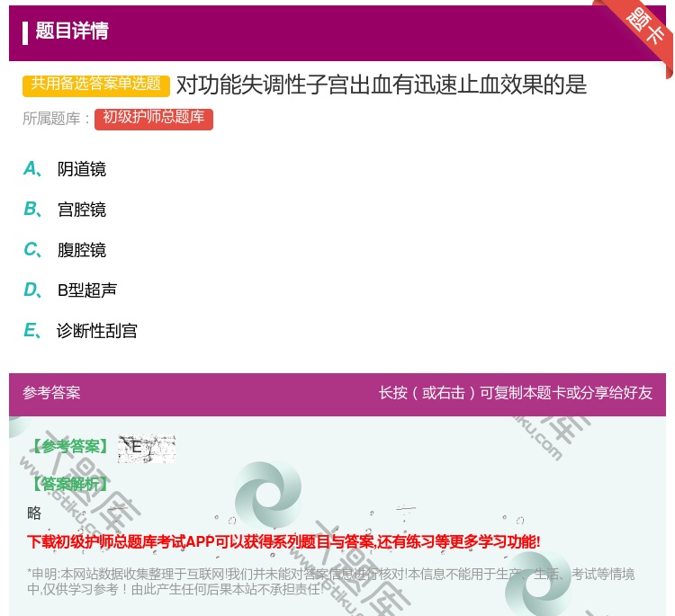Screen dimensions: 675x616
Task: Click the 所属题库 label
Action: 56,119
